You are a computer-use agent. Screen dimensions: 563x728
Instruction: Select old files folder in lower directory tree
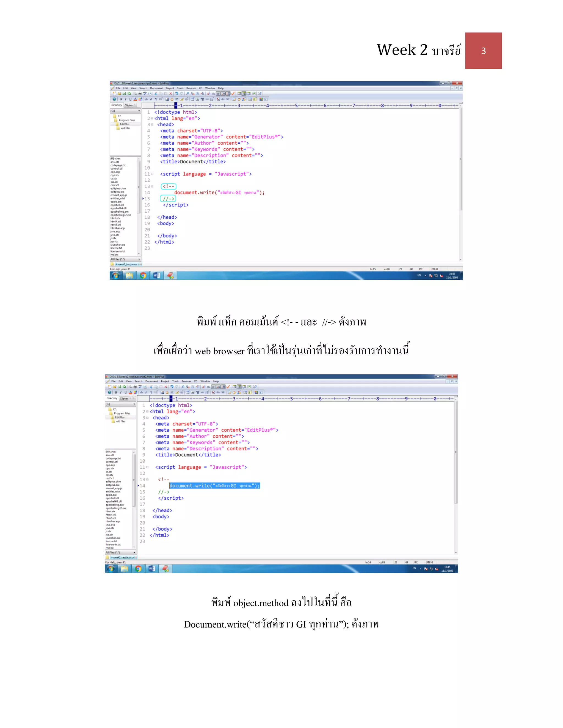(121, 421)
